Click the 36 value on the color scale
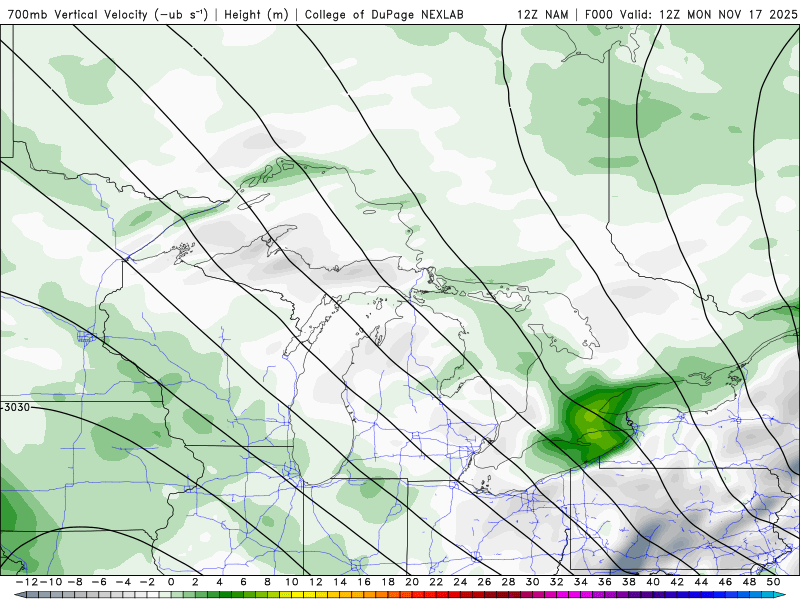Viewport: 800px width, 600px height. (605, 582)
